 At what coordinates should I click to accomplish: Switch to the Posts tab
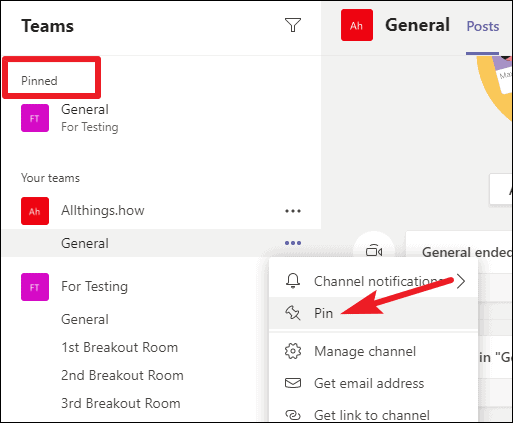click(483, 26)
